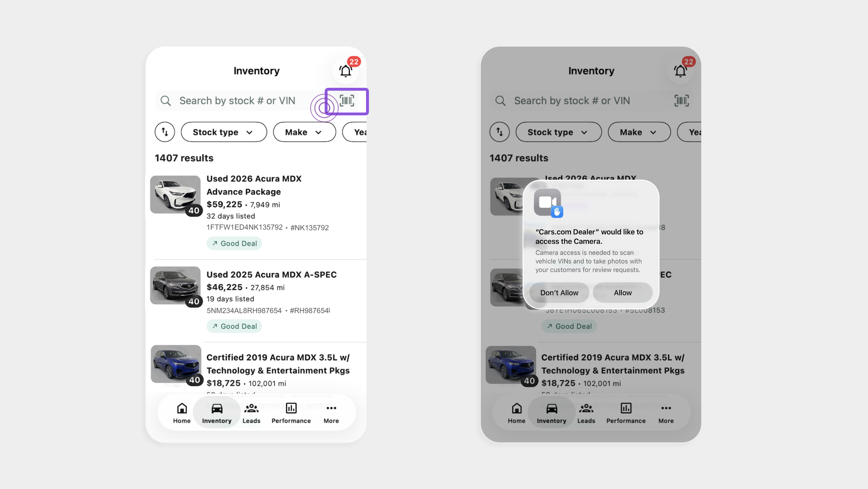
Task: Click the Good Deal badge in the right phone
Action: 569,326
